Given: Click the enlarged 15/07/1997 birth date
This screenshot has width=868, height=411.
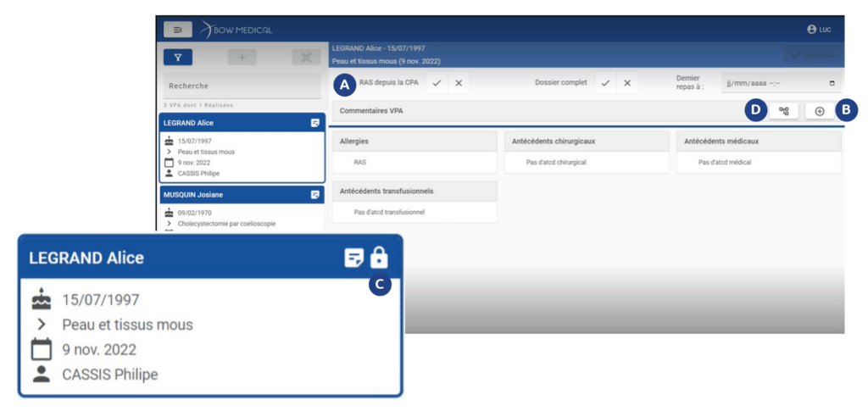Looking at the screenshot, I should click(x=101, y=300).
